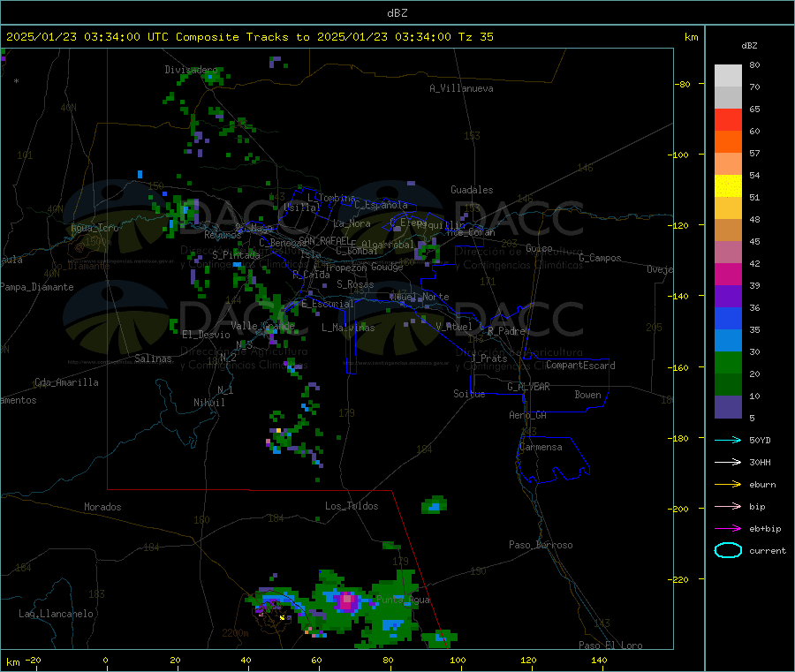Click the 'Morados' map label
The width and height of the screenshot is (795, 672).
point(102,507)
